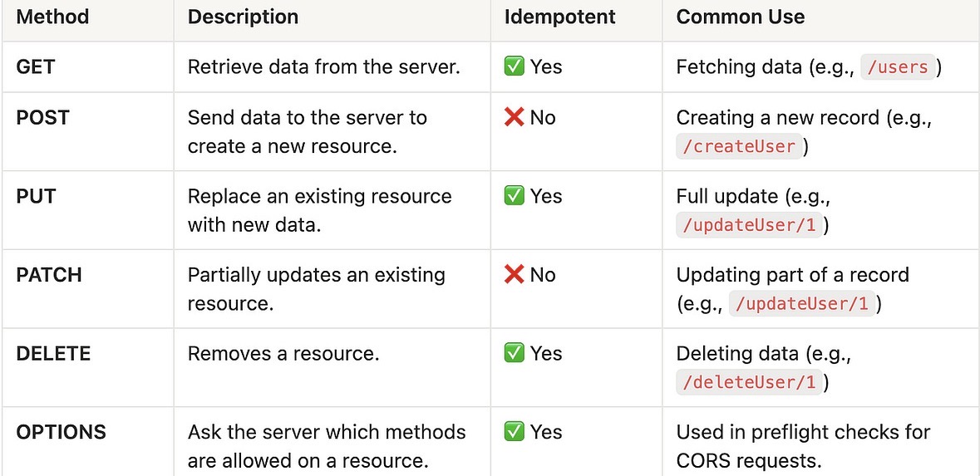The image size is (980, 476).
Task: Click the /updateUser/1 code in PATCH row
Action: (x=802, y=304)
